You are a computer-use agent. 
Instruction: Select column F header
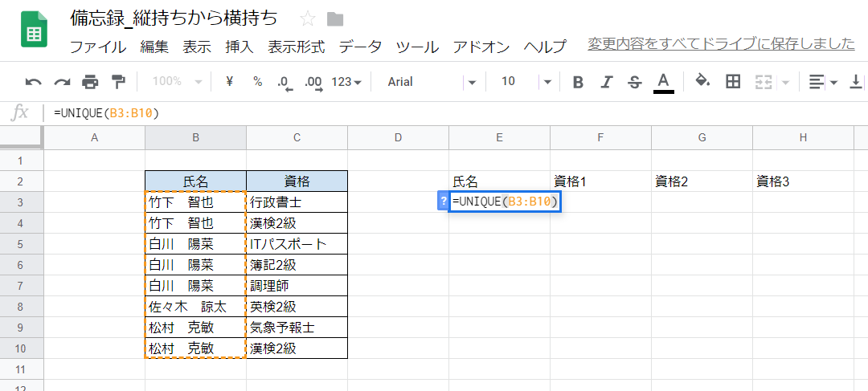[600, 138]
